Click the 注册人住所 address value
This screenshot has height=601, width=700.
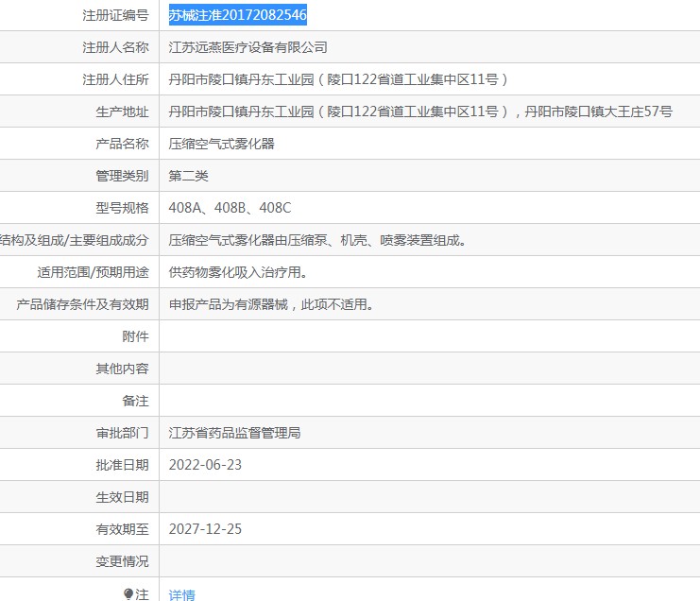click(338, 79)
